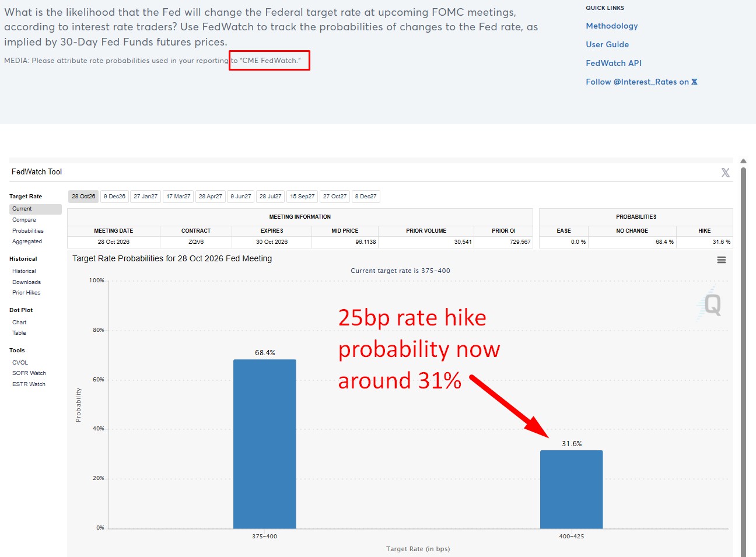This screenshot has height=557, width=756.
Task: Click the 375-400 probability bar
Action: click(265, 444)
